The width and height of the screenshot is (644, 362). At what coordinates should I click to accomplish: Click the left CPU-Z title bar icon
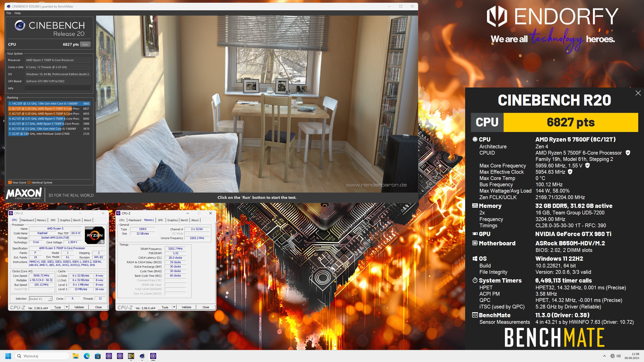pyautogui.click(x=11, y=213)
